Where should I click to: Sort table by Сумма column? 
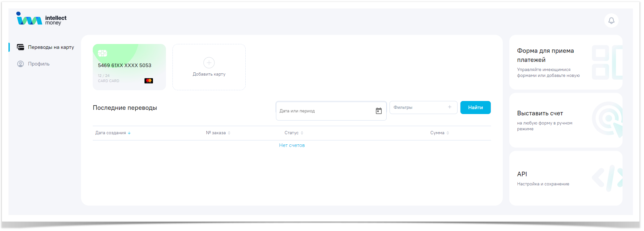pyautogui.click(x=439, y=133)
